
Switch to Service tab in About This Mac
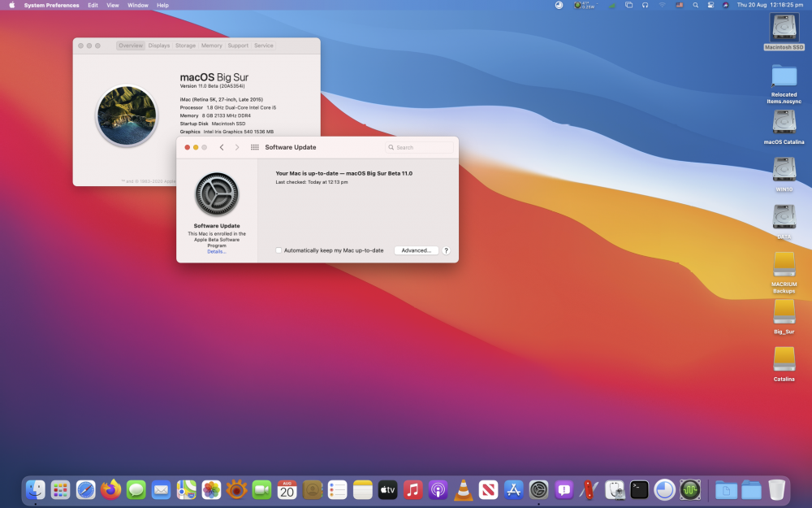pyautogui.click(x=264, y=46)
